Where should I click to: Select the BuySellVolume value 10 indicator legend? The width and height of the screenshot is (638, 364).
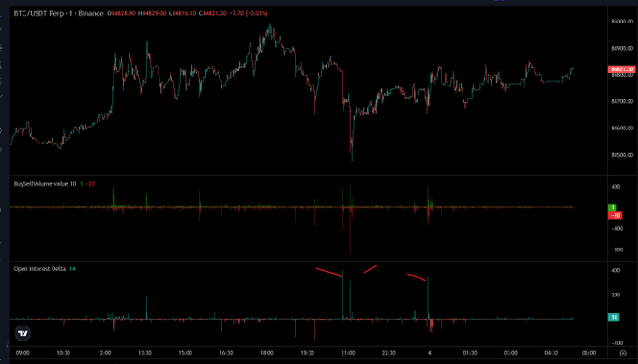[x=45, y=184]
